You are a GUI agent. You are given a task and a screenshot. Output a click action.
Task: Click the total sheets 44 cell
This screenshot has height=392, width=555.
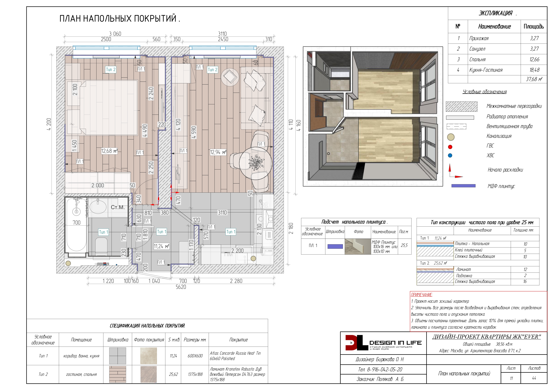tap(534, 378)
